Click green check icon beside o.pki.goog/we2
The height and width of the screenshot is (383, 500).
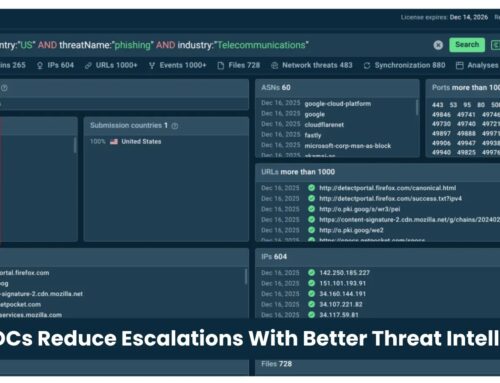coord(311,230)
